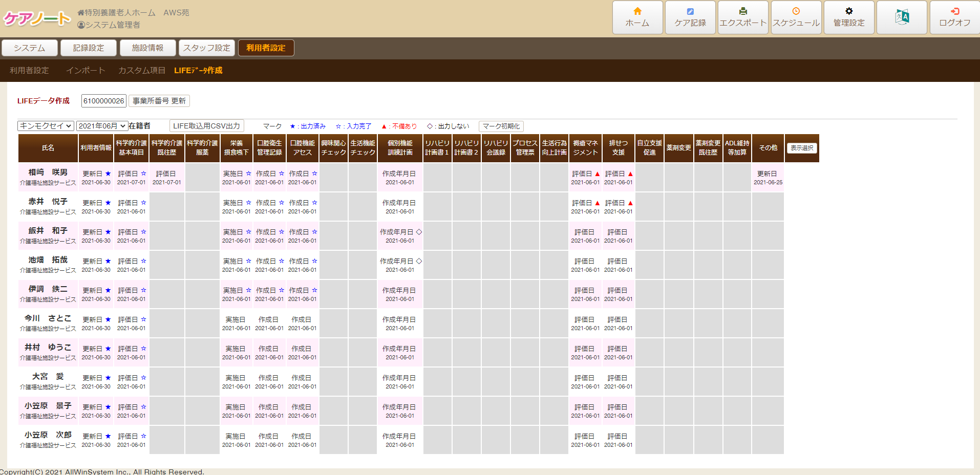Screen dimensions: 980x475
Task: Expand the キンモクセイ unit dropdown
Action: click(46, 126)
